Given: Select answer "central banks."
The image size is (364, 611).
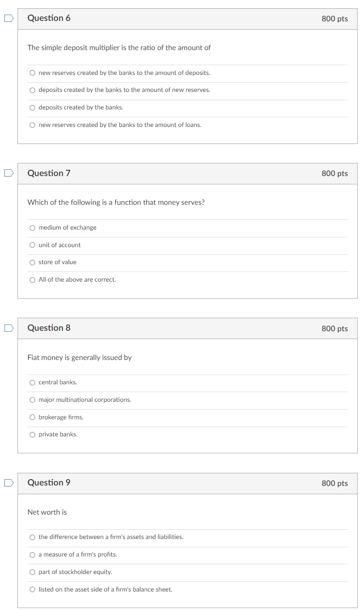Looking at the screenshot, I should click(x=32, y=382).
